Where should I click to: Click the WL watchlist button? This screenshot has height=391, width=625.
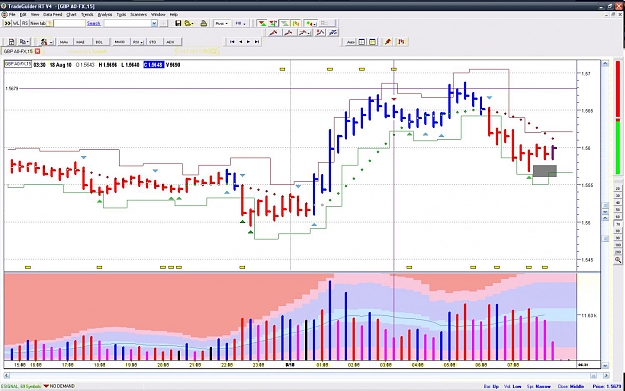tap(16, 24)
